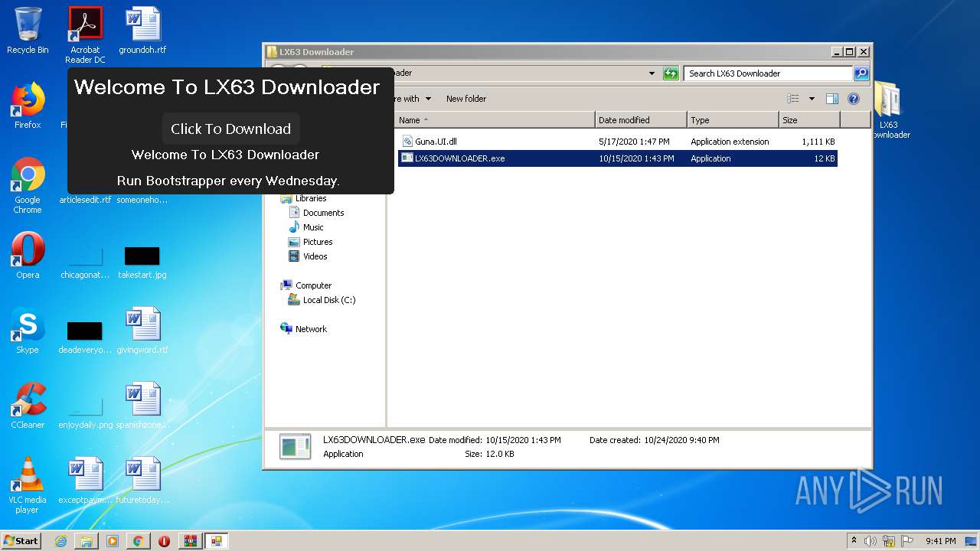Image resolution: width=980 pixels, height=551 pixels.
Task: Select the Opera desktop shortcut
Action: (x=28, y=256)
